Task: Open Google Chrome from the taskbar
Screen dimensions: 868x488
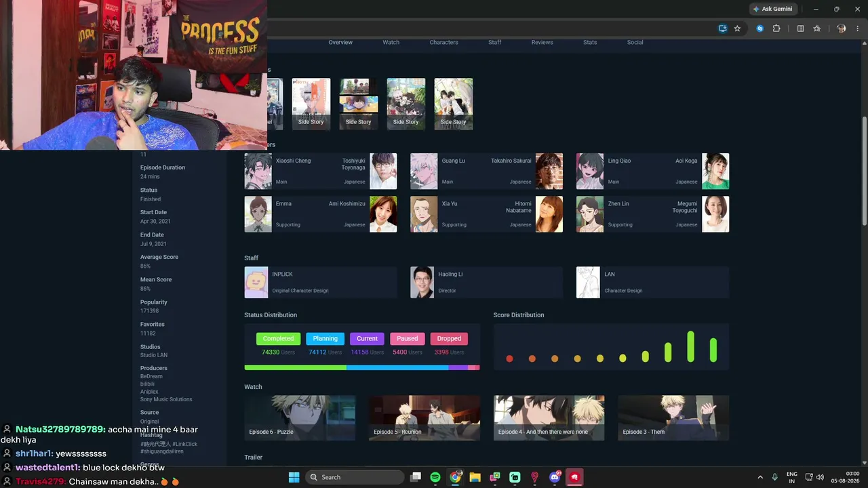Action: 455,477
